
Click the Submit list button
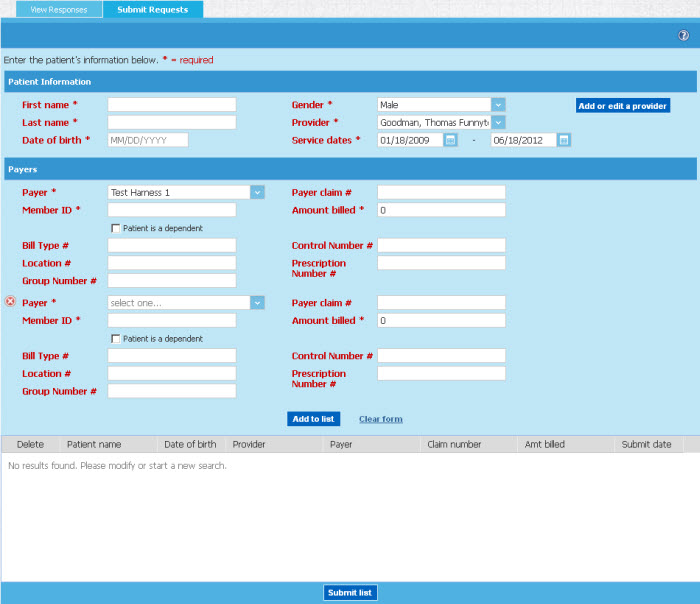(350, 592)
